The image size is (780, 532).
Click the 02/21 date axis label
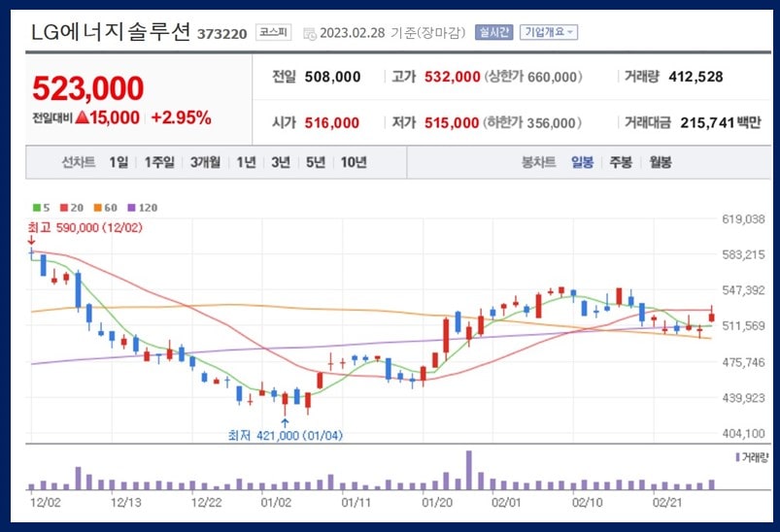(x=667, y=503)
